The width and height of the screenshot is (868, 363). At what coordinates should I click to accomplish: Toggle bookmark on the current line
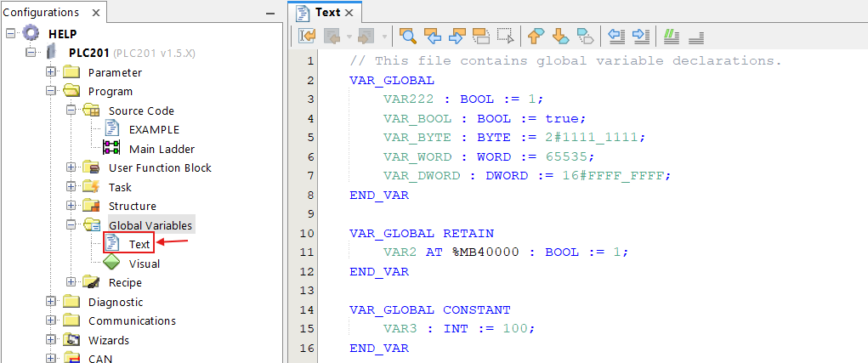click(x=584, y=36)
